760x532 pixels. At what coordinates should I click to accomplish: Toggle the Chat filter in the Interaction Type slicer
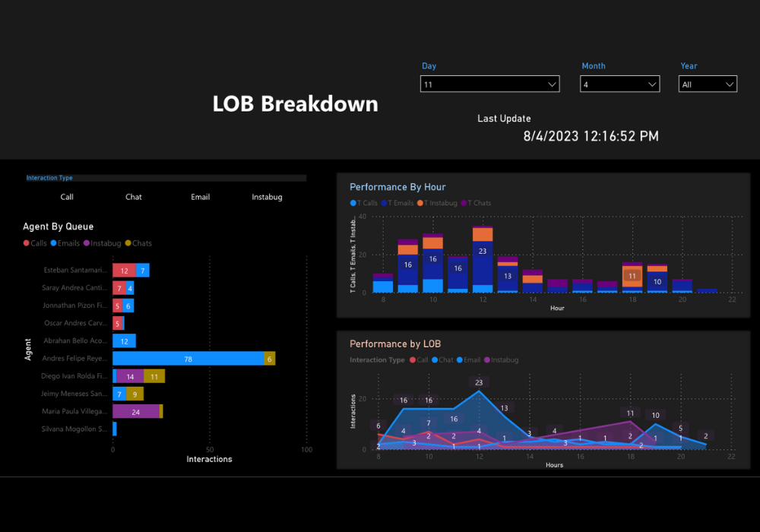(133, 197)
